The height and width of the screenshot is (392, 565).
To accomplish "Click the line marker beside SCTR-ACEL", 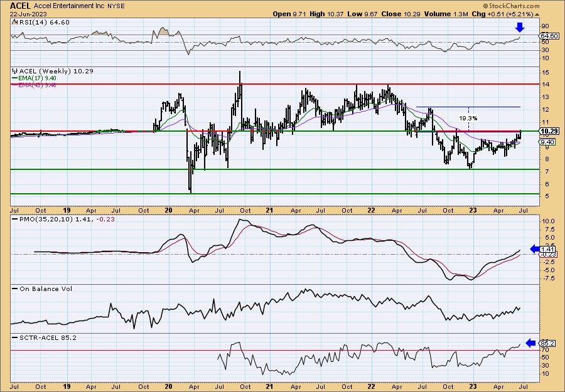I will tap(15, 337).
